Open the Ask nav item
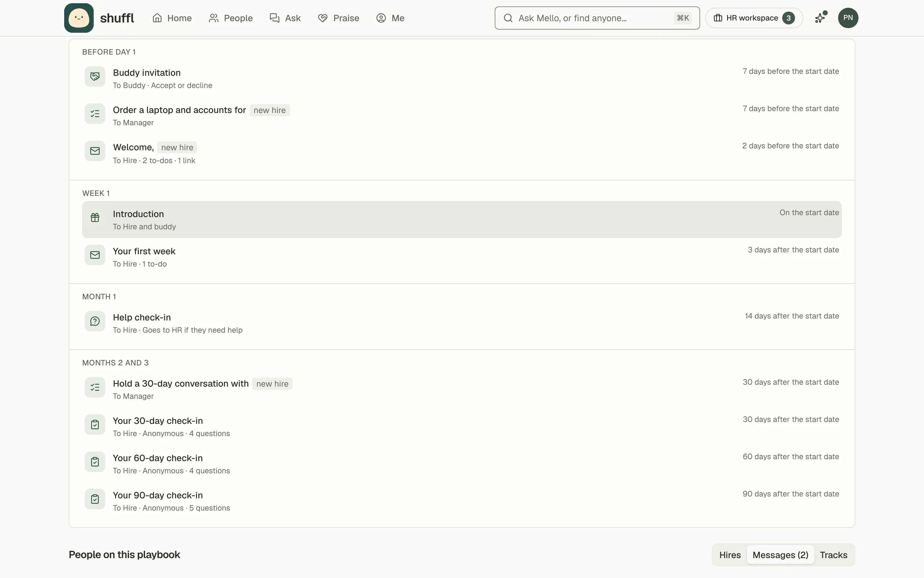Screen dimensions: 924x578 [285, 18]
